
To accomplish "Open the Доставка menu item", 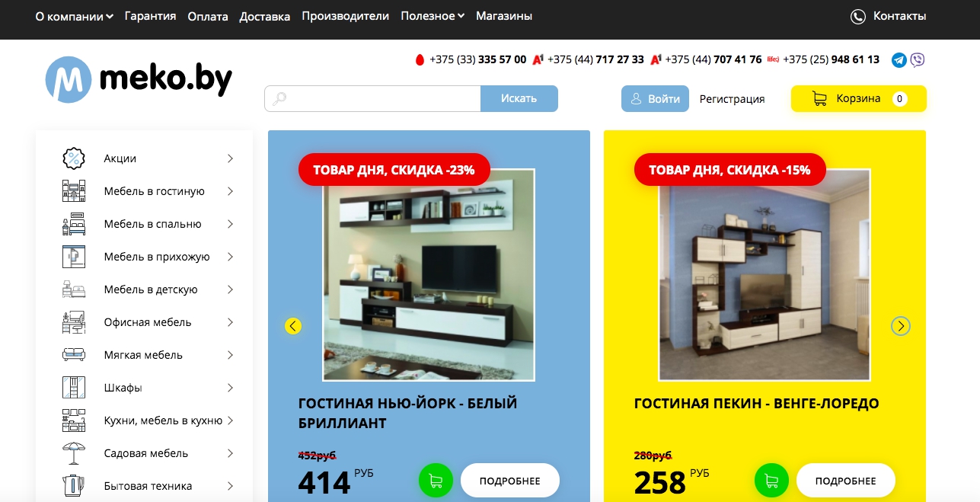I will click(265, 16).
